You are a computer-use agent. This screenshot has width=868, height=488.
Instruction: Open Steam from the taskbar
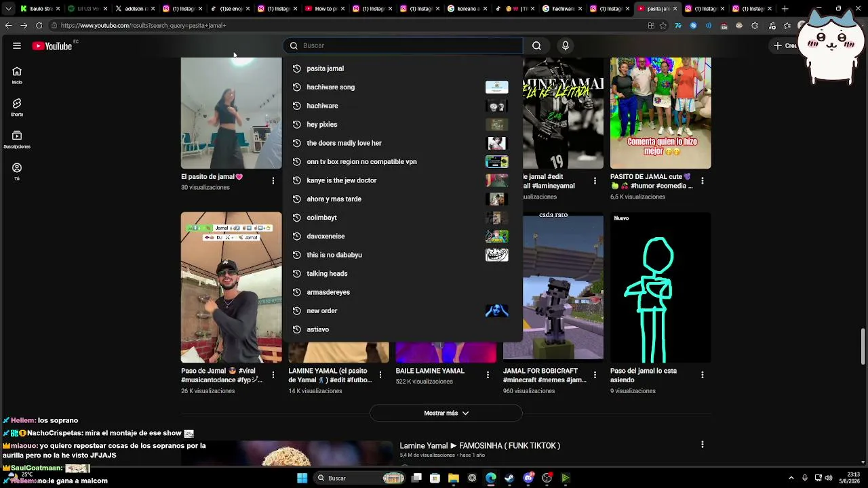coord(510,478)
